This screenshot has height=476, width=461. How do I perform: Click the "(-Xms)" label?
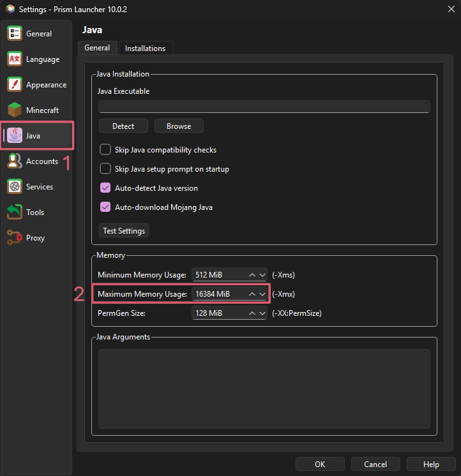283,275
